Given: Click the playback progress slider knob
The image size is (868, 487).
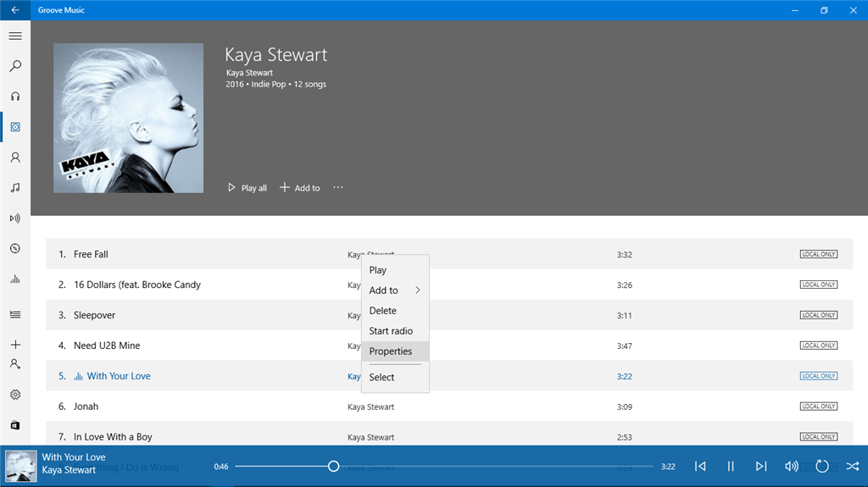Looking at the screenshot, I should pos(333,467).
